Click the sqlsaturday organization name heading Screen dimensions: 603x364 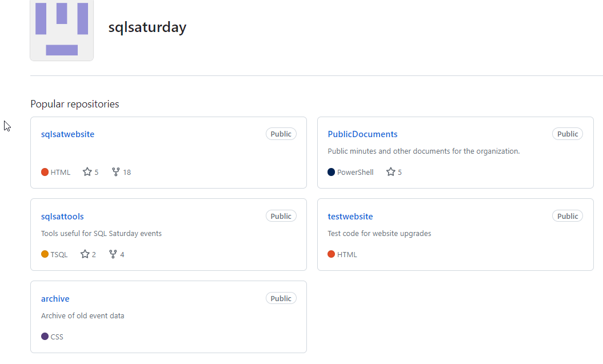(147, 27)
